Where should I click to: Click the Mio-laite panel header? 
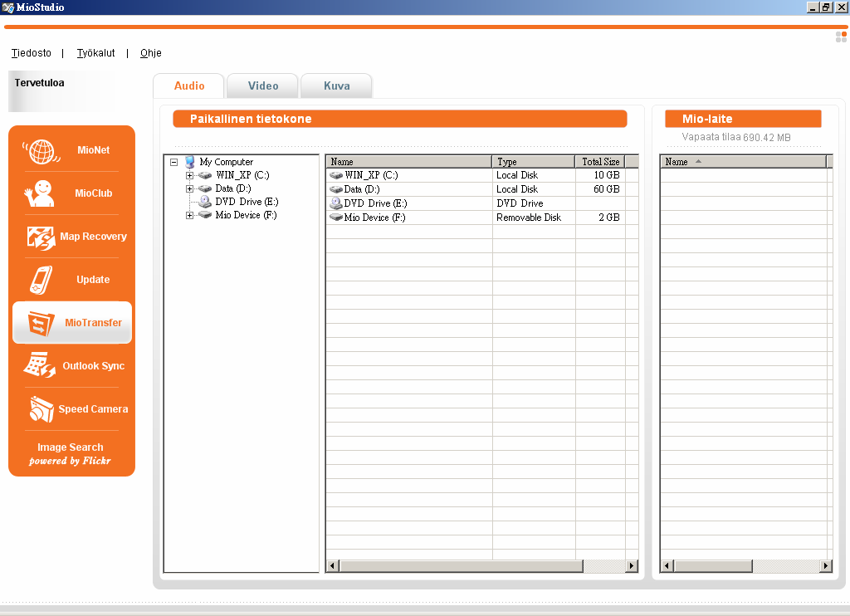coord(743,119)
